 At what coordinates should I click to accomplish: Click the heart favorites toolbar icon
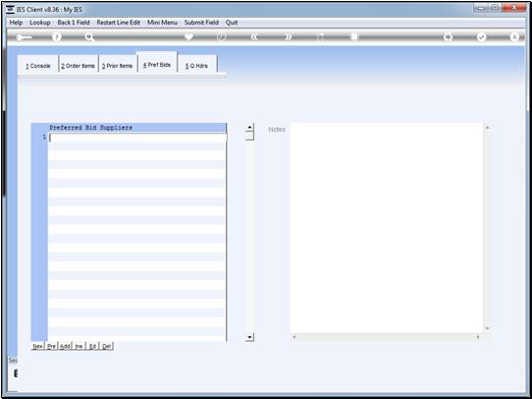coord(188,36)
